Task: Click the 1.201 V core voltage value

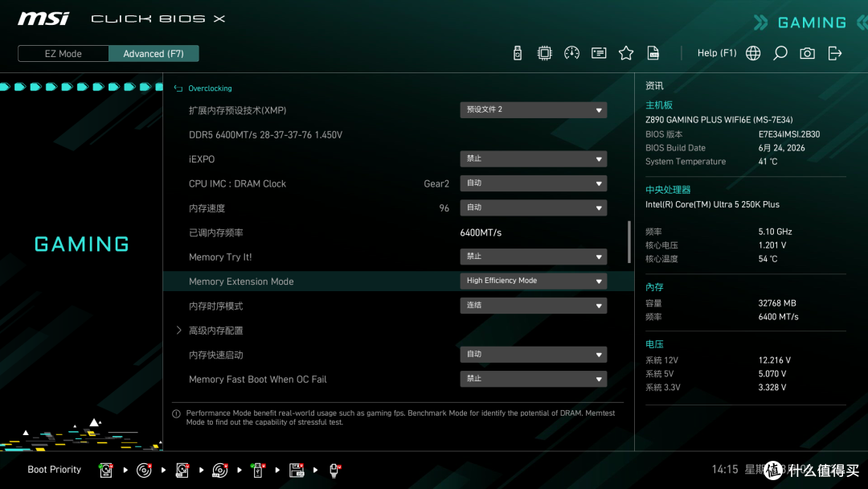Action: point(772,244)
